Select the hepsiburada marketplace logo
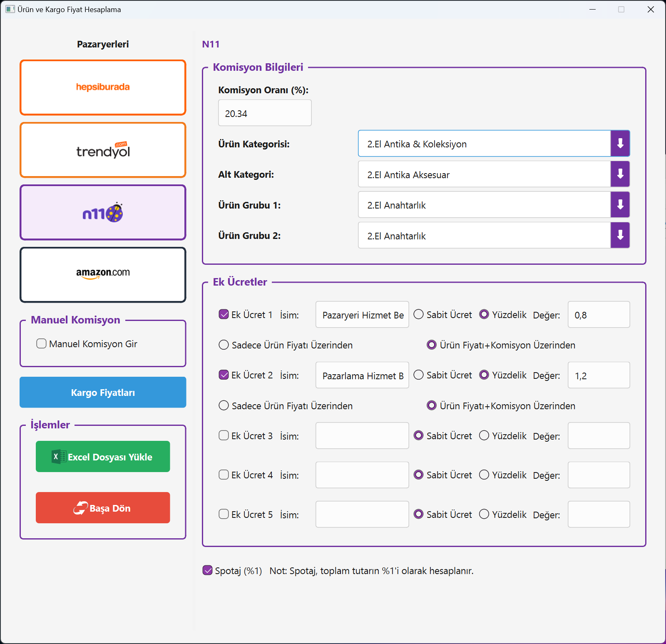 103,87
